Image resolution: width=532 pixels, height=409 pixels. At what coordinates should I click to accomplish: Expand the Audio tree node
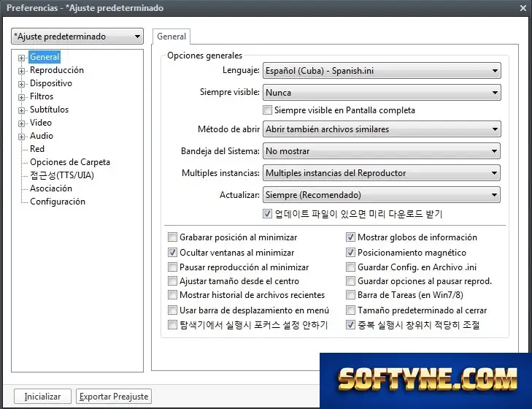[21, 137]
